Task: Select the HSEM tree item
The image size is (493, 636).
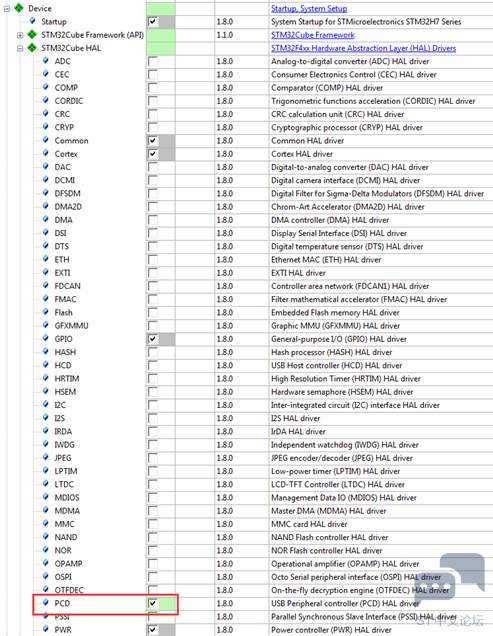Action: [65, 392]
